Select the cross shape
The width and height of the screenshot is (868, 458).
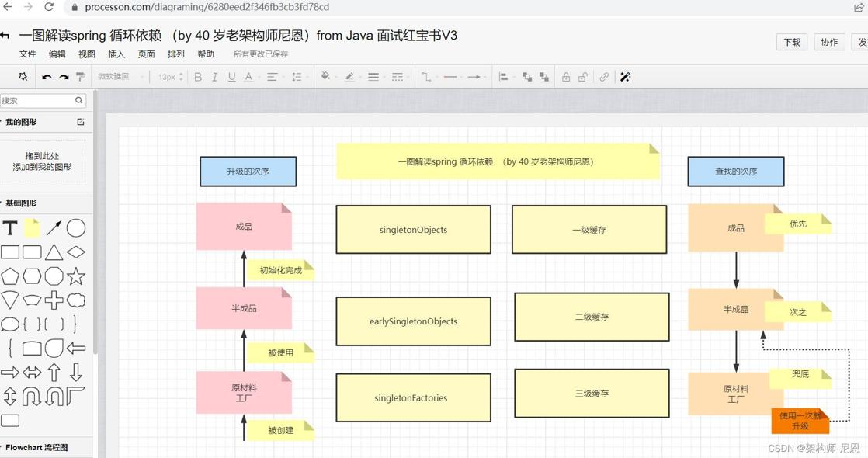point(54,300)
